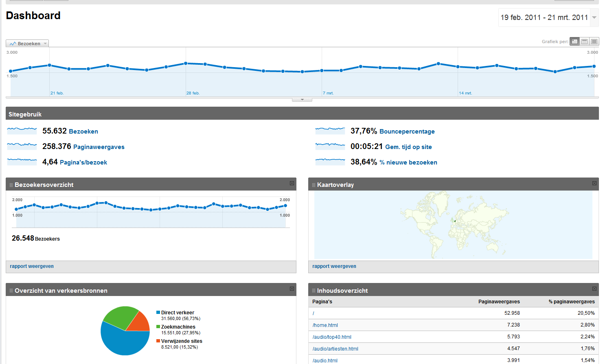The width and height of the screenshot is (603, 364).
Task: Click the Gem. tijd op site sparkline
Action: pos(330,146)
